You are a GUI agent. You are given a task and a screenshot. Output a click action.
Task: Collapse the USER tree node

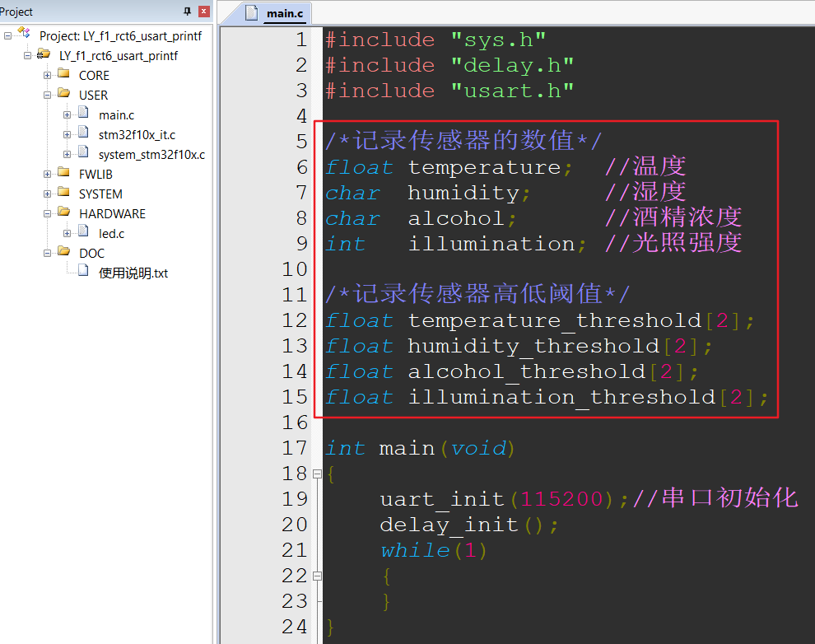[x=48, y=95]
